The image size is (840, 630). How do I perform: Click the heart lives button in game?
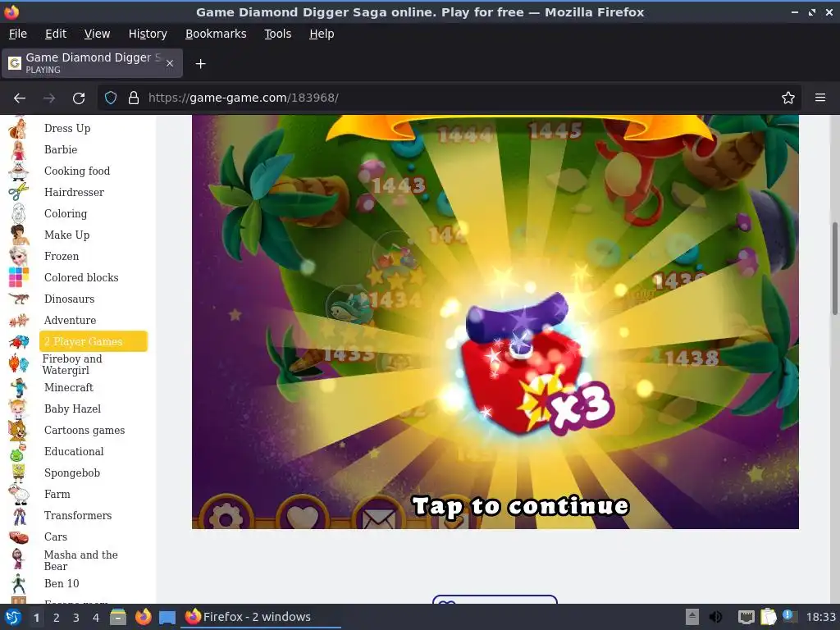[302, 514]
